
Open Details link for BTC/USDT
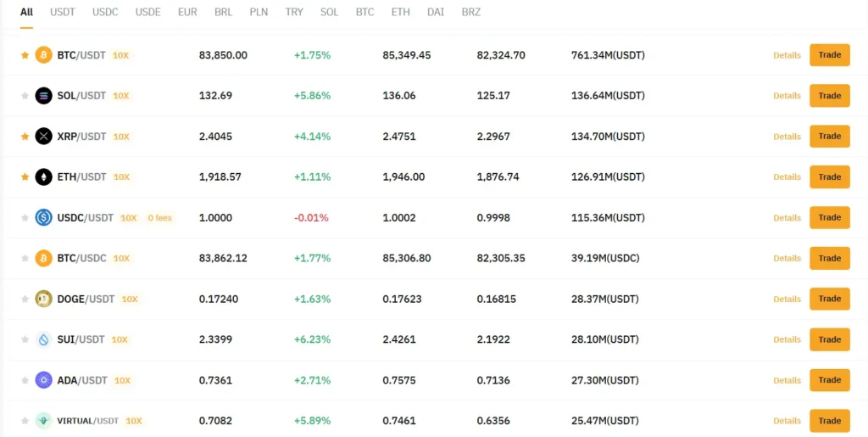click(x=787, y=55)
